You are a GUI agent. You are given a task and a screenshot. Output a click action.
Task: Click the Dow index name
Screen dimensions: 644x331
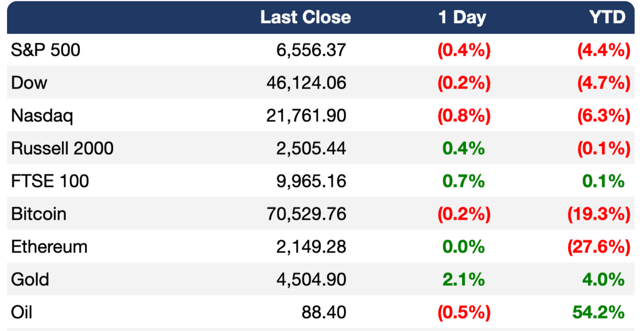[x=29, y=83]
